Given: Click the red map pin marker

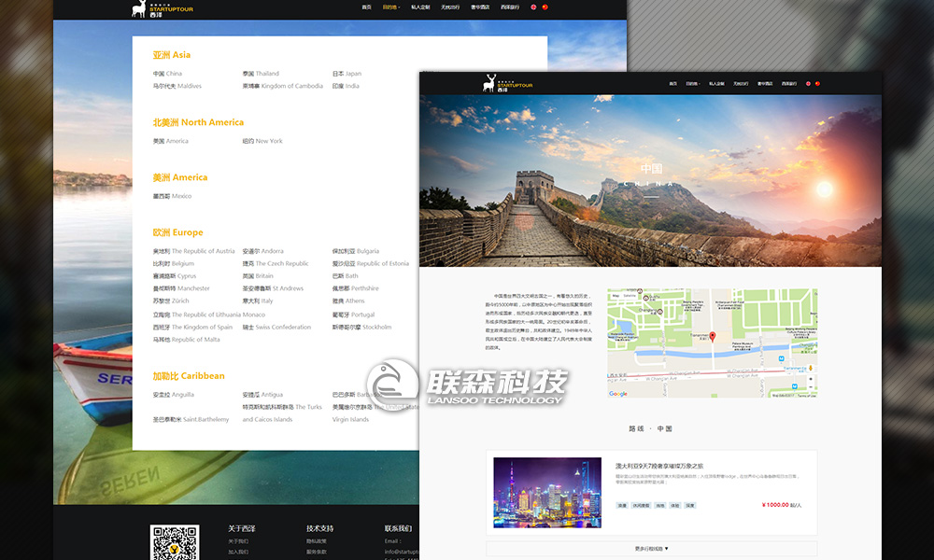Looking at the screenshot, I should 713,337.
